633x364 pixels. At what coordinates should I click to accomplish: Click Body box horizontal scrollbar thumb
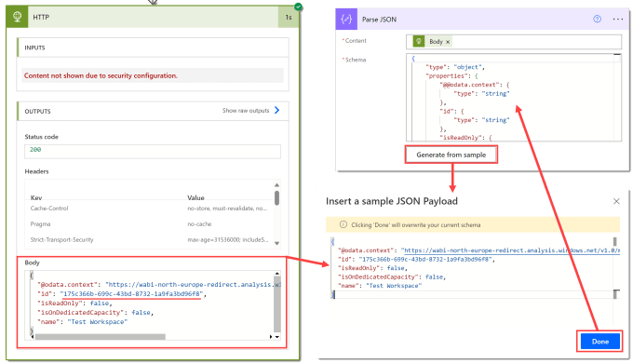[x=101, y=337]
